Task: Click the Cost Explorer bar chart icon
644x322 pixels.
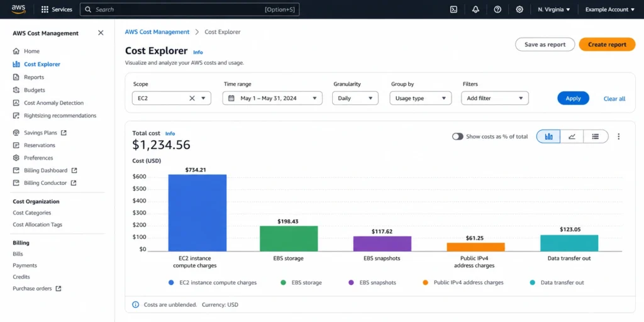Action: click(x=16, y=64)
